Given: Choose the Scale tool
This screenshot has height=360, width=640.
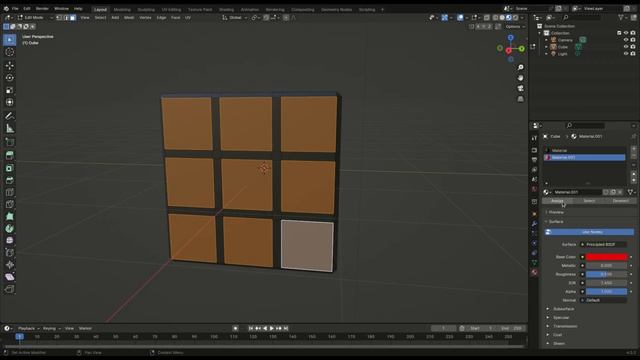Looking at the screenshot, I should (10, 90).
